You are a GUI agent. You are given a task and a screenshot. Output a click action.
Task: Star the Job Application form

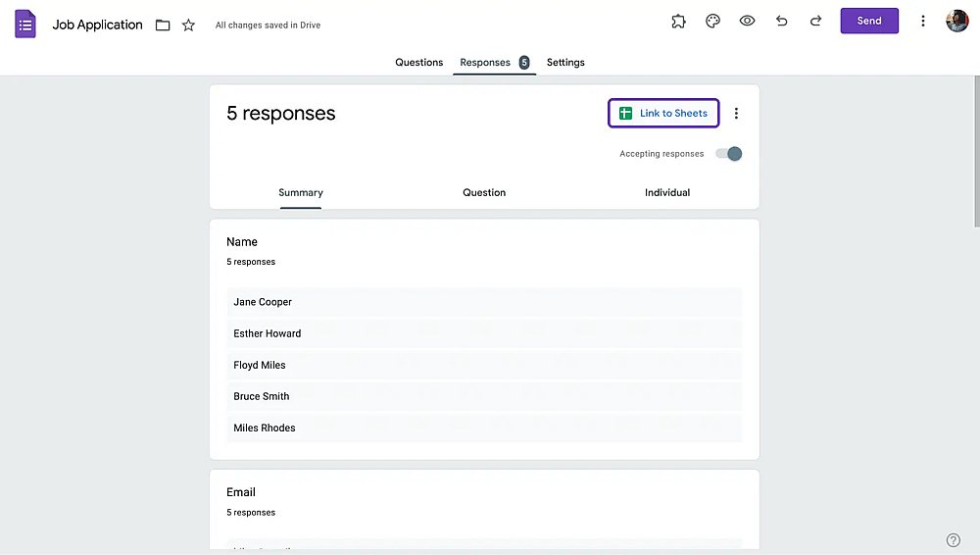pos(188,25)
